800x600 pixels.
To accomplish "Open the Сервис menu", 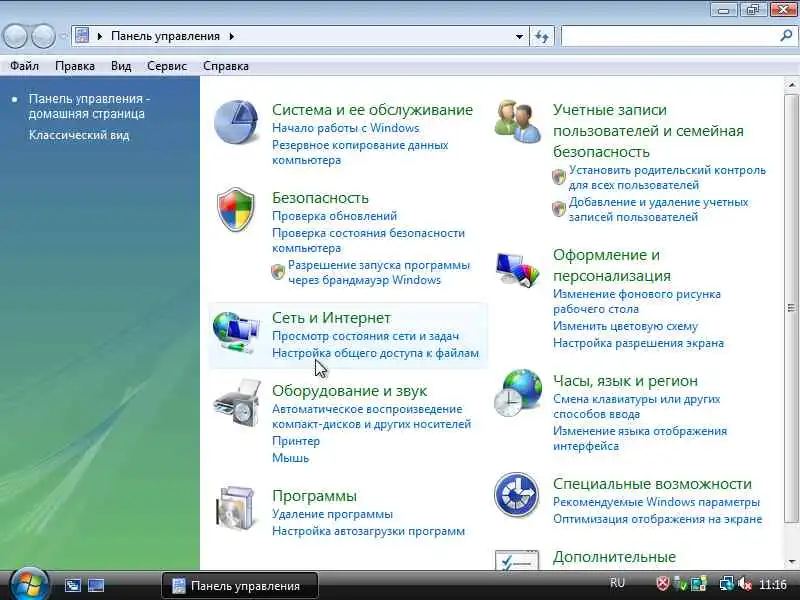I will (x=167, y=66).
